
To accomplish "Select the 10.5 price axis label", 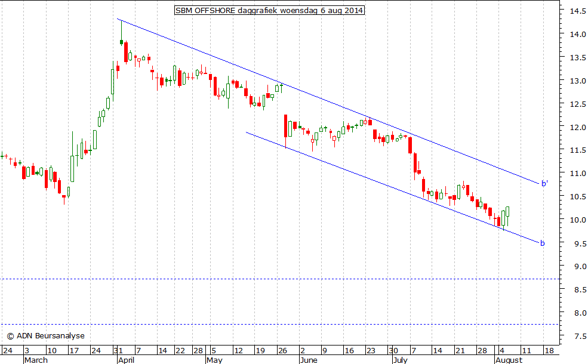I will [x=577, y=196].
